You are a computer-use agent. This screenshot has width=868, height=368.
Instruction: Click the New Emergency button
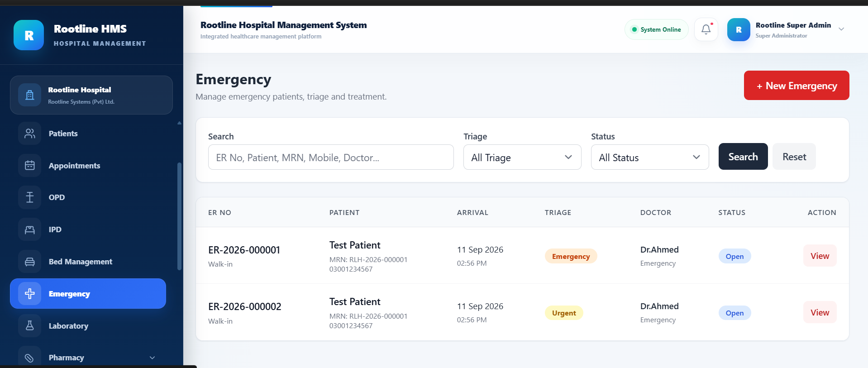(x=796, y=86)
